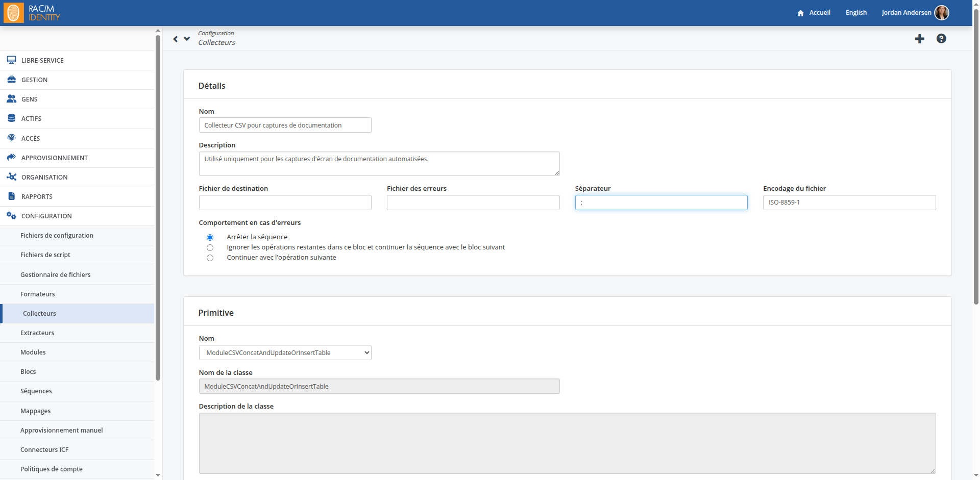Open Séquences submenu item
The image size is (980, 480).
tap(77, 391)
